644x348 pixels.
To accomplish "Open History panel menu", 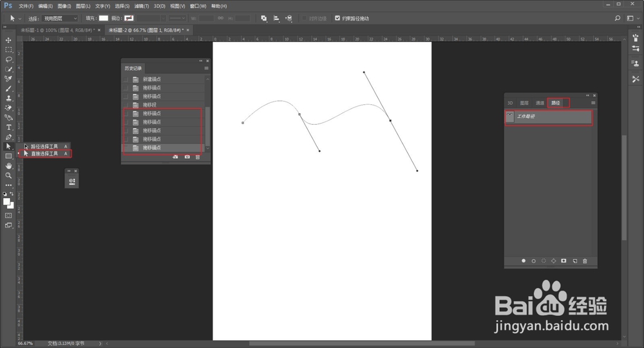I will click(206, 68).
